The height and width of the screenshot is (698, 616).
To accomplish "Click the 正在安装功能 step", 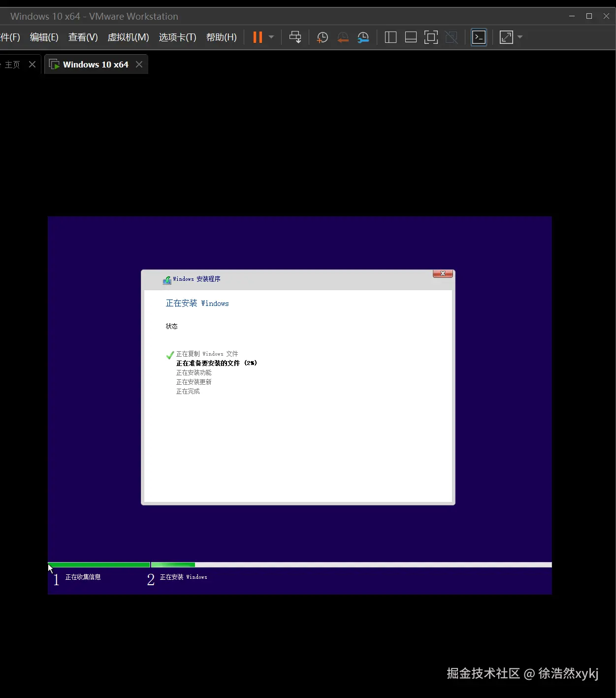I will tap(194, 373).
